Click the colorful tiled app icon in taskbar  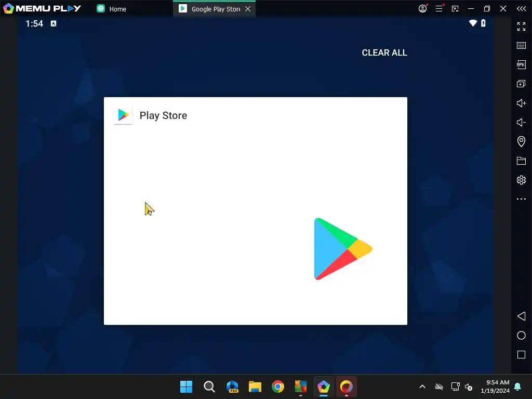point(301,387)
